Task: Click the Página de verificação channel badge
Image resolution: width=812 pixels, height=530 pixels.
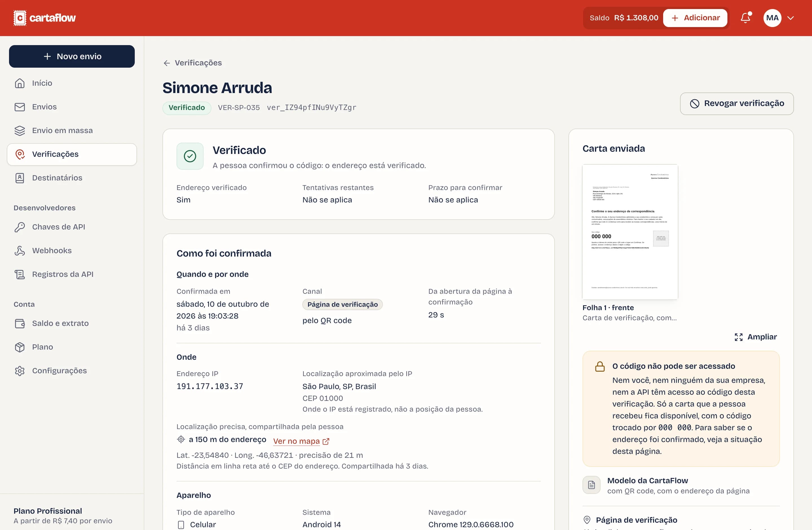Action: pyautogui.click(x=343, y=304)
